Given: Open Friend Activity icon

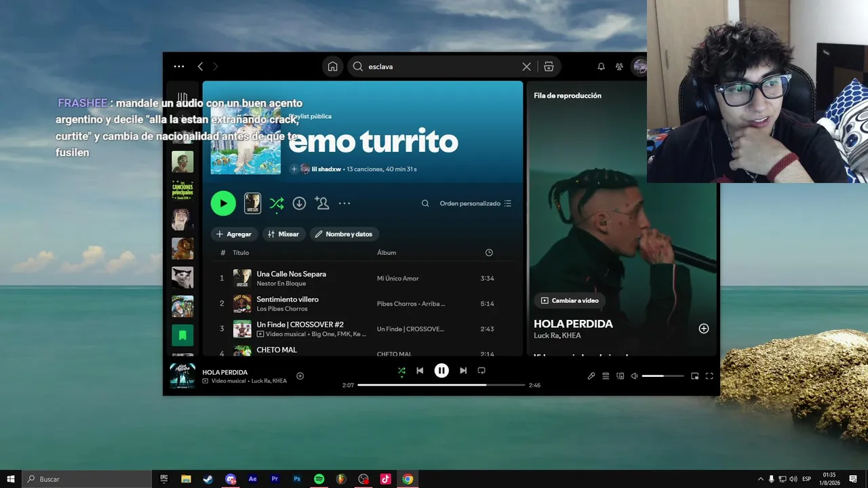Looking at the screenshot, I should tap(619, 66).
